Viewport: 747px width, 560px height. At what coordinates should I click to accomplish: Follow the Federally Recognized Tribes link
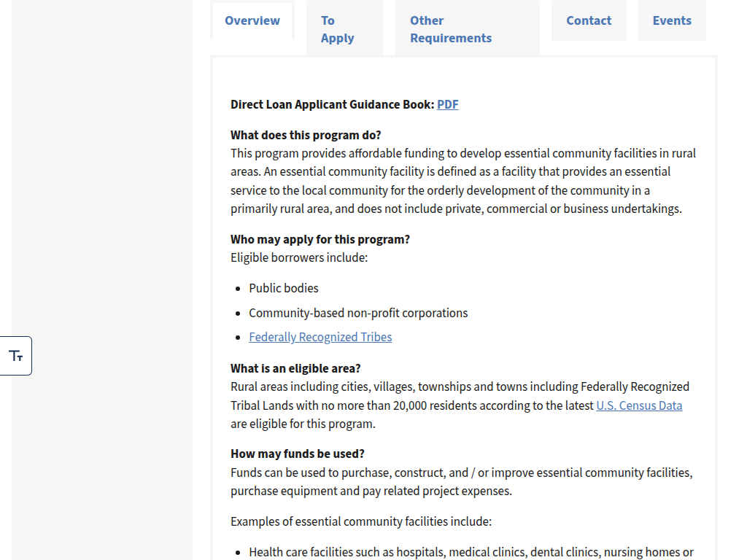tap(320, 337)
